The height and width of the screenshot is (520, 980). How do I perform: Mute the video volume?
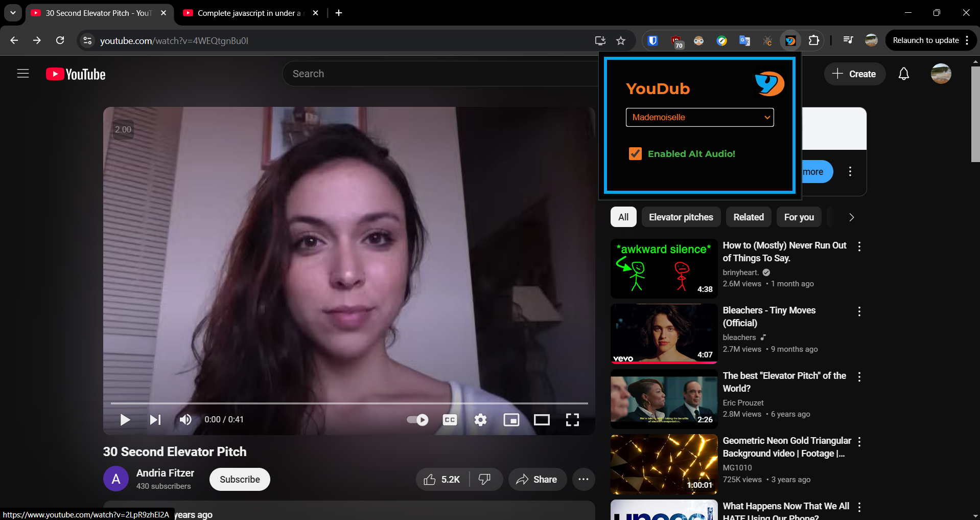pos(185,420)
